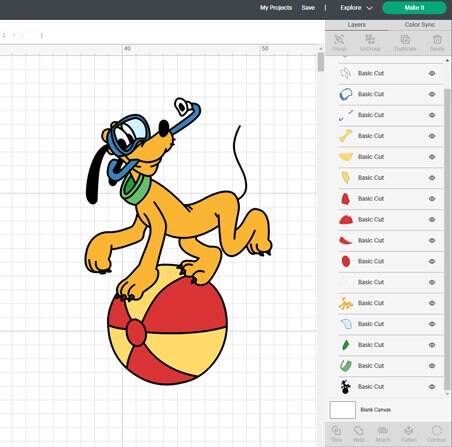Click the Attach tool icon
Screen dimensions: 452x447
[x=383, y=430]
